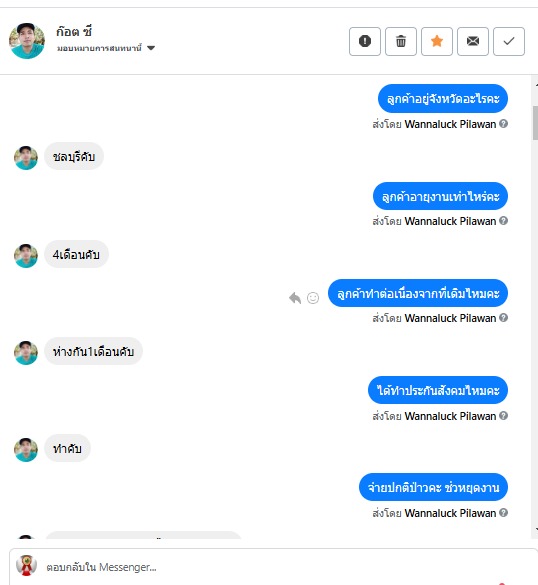Click help icon under the work-tenure question bubble
This screenshot has width=538, height=585.
point(503,220)
